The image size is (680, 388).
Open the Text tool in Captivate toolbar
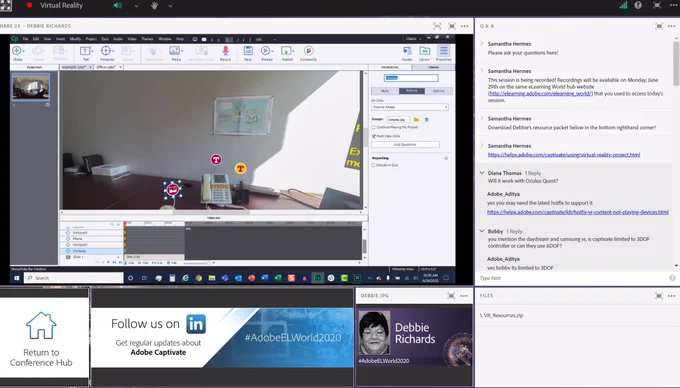(85, 51)
